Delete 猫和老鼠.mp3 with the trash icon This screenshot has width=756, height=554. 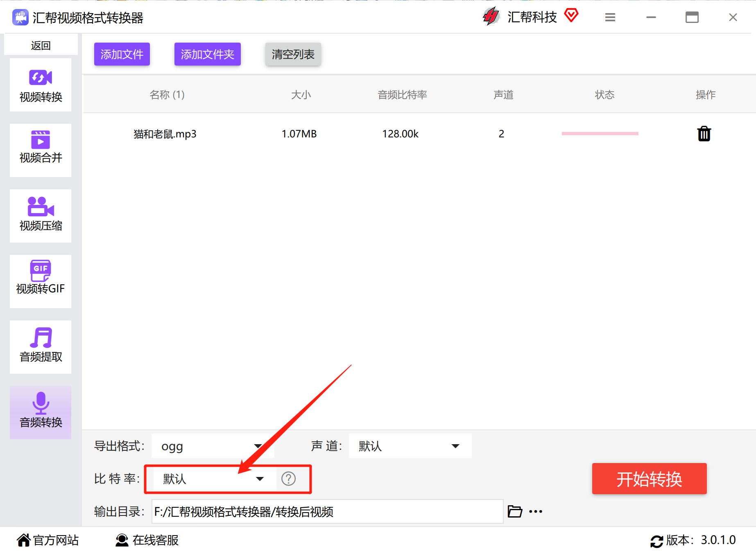(x=704, y=134)
